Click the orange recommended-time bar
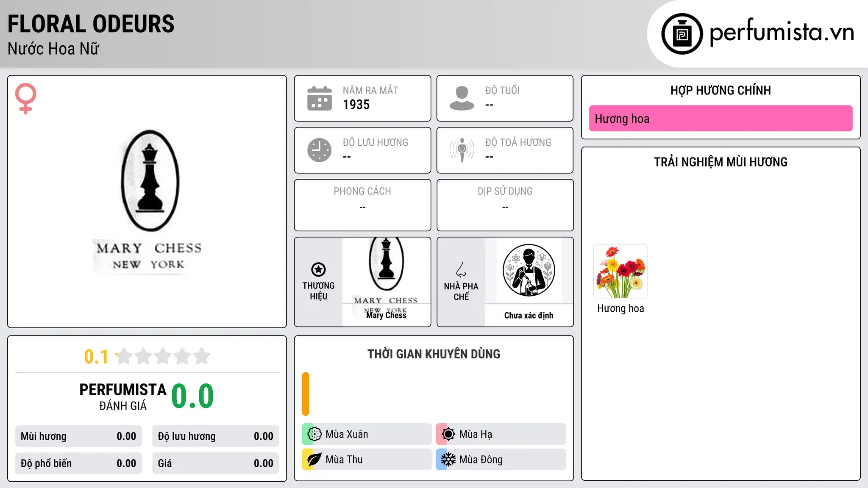 [306, 394]
